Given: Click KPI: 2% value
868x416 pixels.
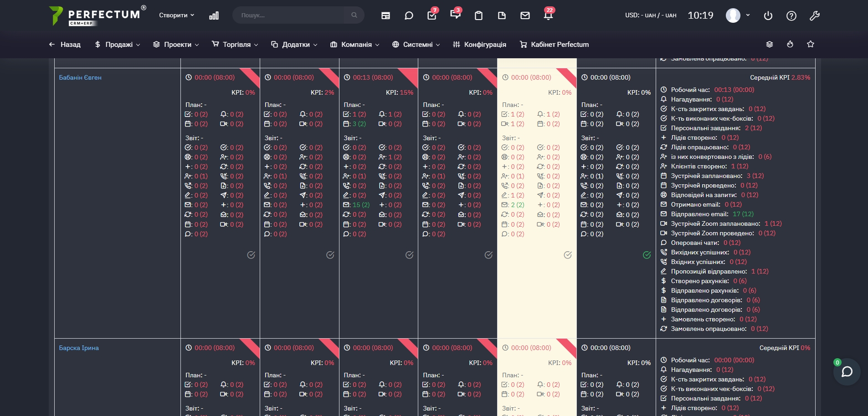Looking at the screenshot, I should (322, 92).
